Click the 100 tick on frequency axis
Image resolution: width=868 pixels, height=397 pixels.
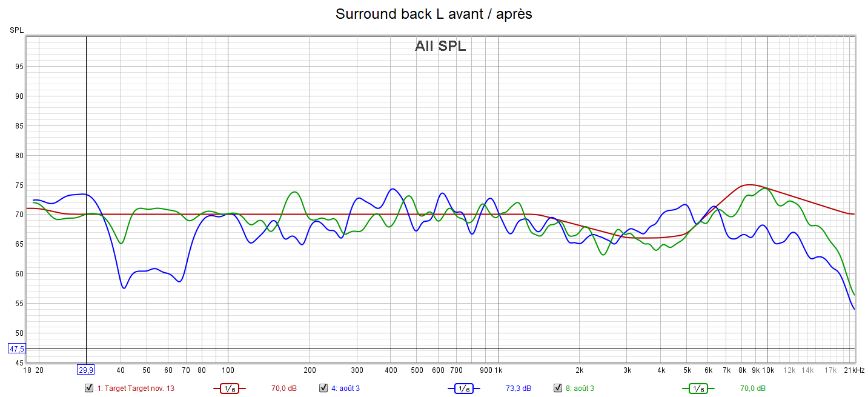point(228,370)
